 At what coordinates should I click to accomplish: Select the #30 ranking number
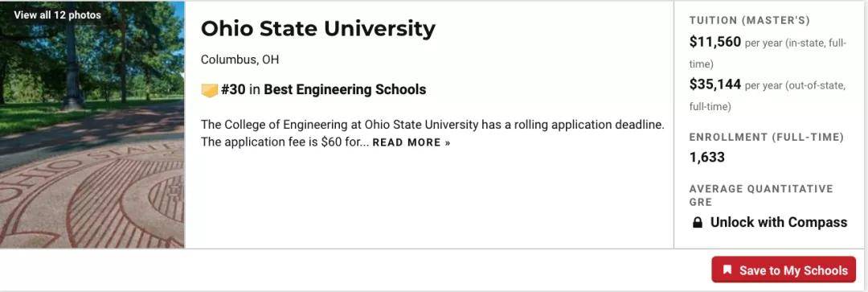(x=233, y=90)
